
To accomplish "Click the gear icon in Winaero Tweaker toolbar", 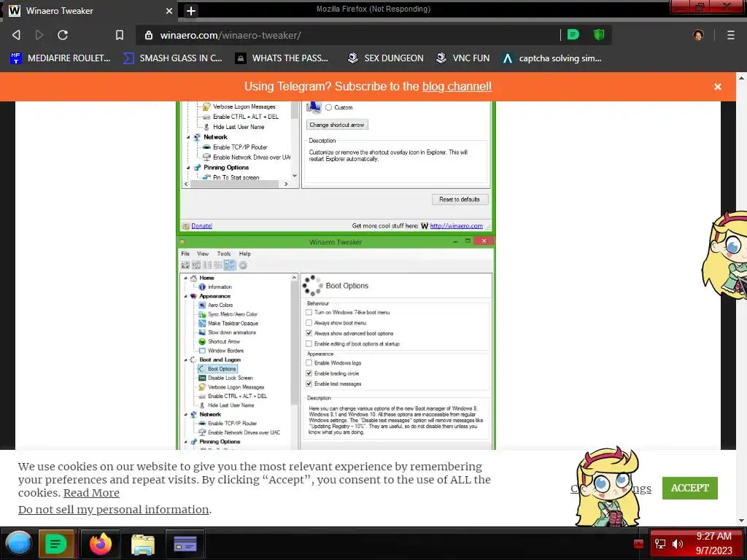I will pyautogui.click(x=243, y=265).
